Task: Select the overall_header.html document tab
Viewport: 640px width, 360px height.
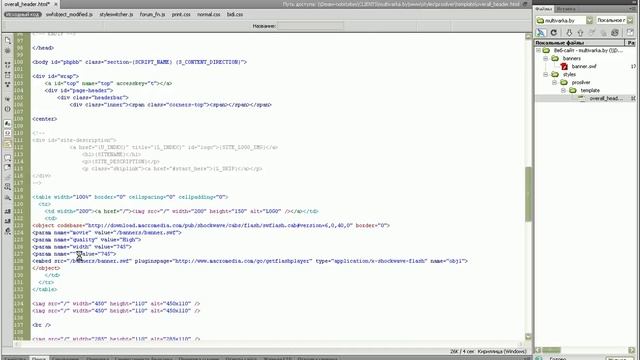Action: pyautogui.click(x=27, y=4)
